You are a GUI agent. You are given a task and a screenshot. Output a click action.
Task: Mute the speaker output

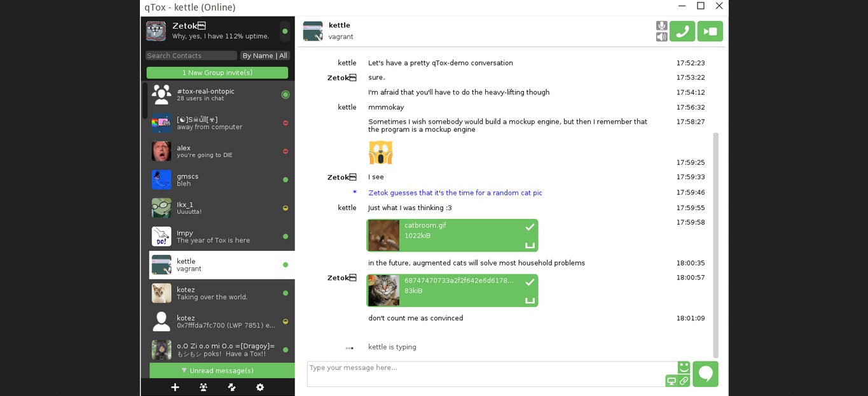661,37
